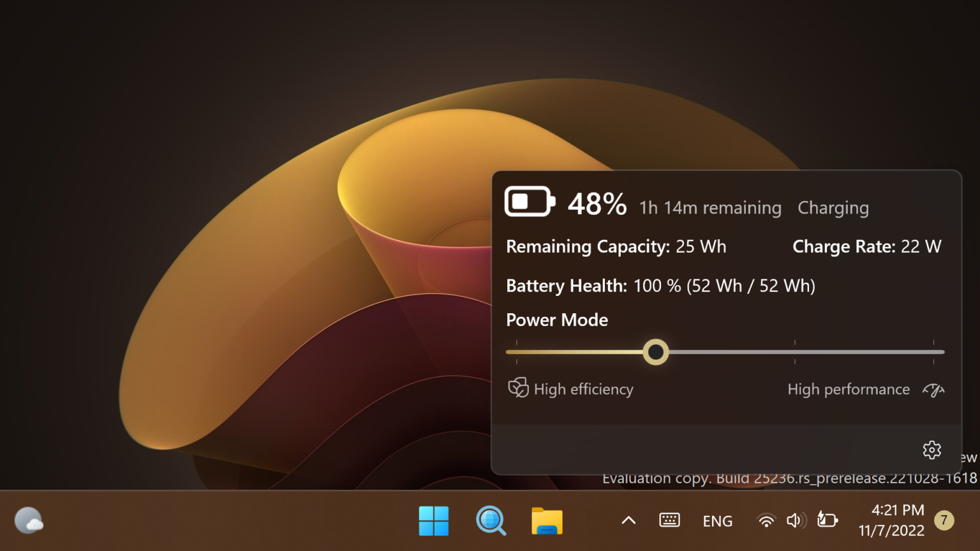Open the clock showing 4:21 PM
980x551 pixels.
point(897,510)
